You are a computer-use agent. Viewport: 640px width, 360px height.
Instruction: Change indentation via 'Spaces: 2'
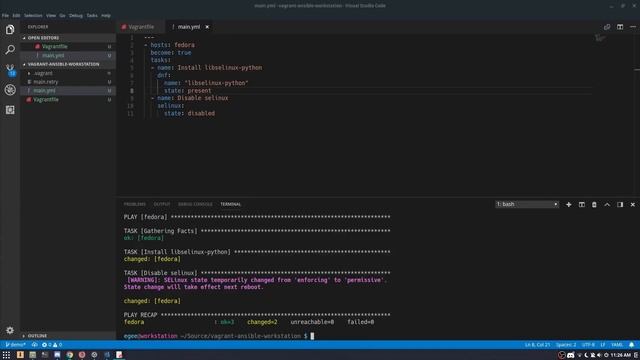(566, 345)
